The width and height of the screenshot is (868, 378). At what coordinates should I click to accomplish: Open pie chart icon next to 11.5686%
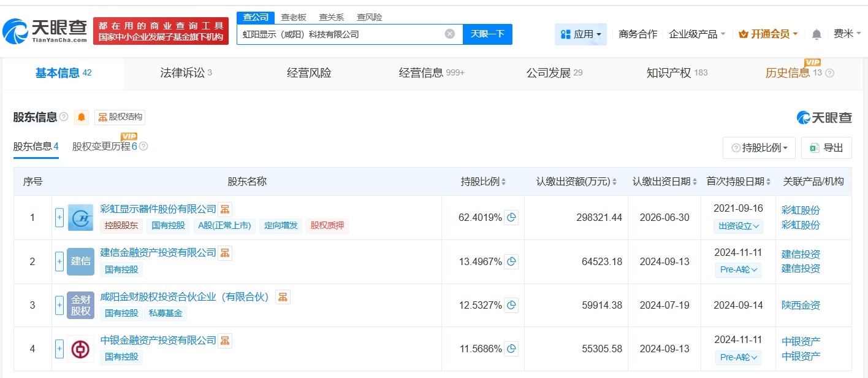tap(511, 348)
